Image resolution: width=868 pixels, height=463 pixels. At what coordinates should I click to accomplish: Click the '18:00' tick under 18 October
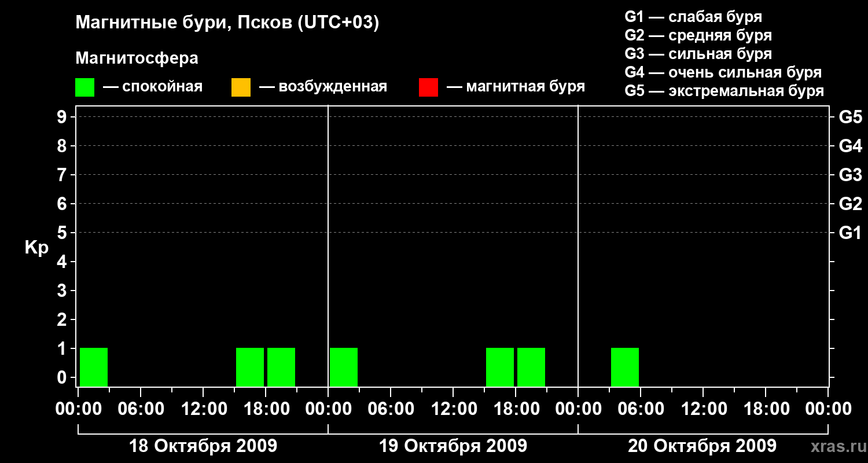[x=266, y=409]
